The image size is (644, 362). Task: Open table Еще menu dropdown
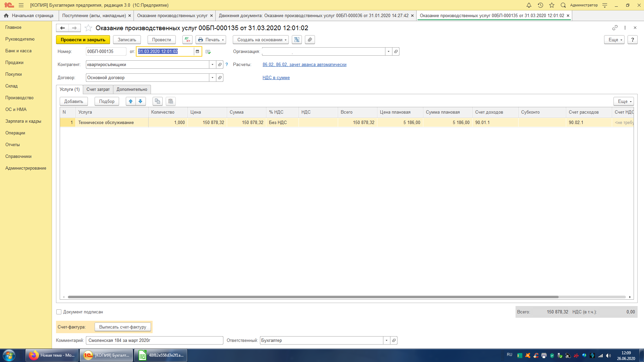click(x=624, y=101)
